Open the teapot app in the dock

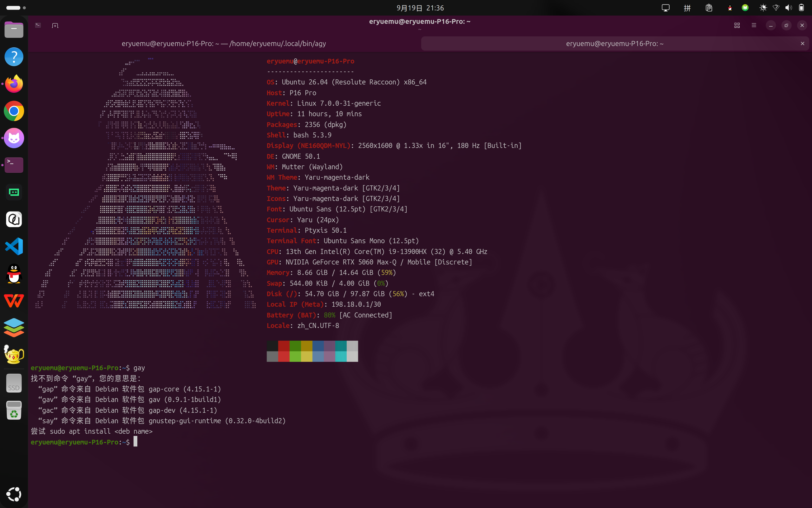pyautogui.click(x=14, y=354)
